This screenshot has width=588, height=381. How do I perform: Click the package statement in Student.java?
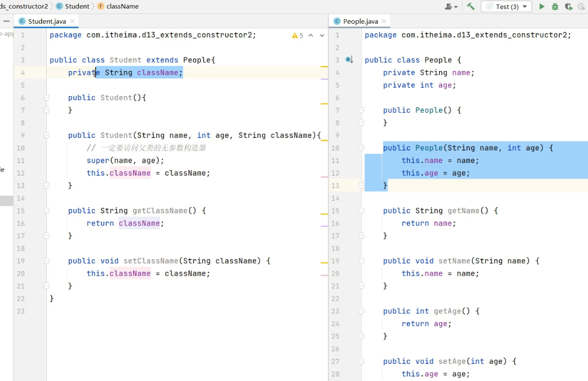pyautogui.click(x=152, y=35)
